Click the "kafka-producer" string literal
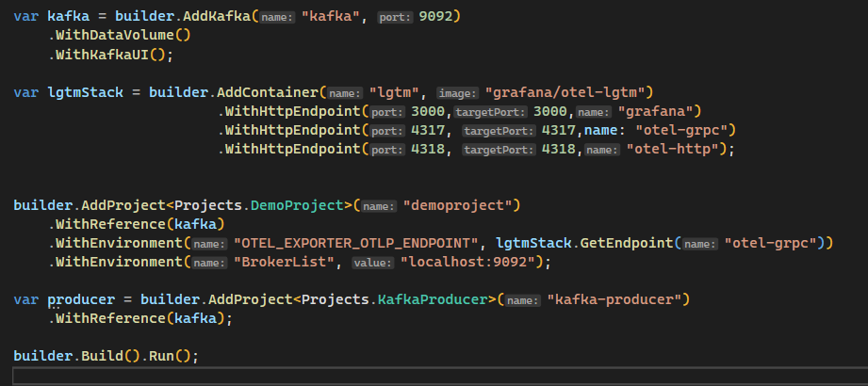 (618, 299)
